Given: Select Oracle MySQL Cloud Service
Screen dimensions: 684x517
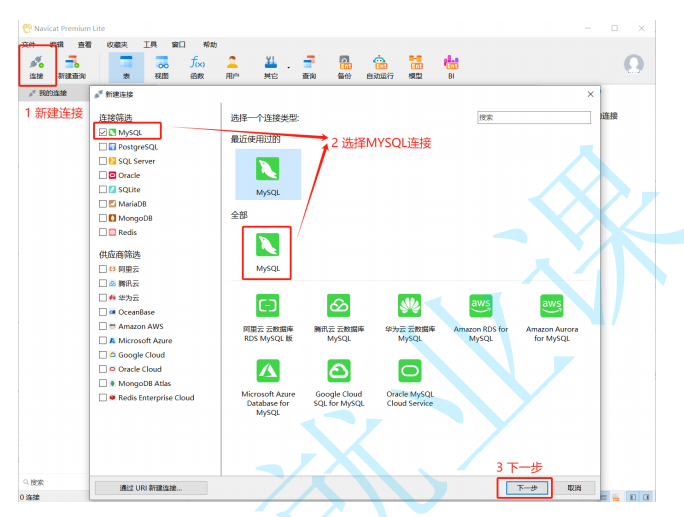Looking at the screenshot, I should [410, 383].
